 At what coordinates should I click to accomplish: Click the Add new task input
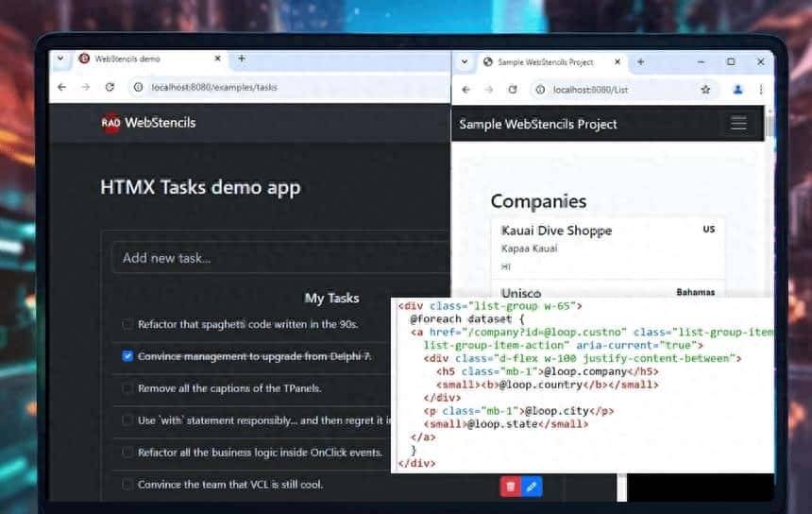[281, 258]
